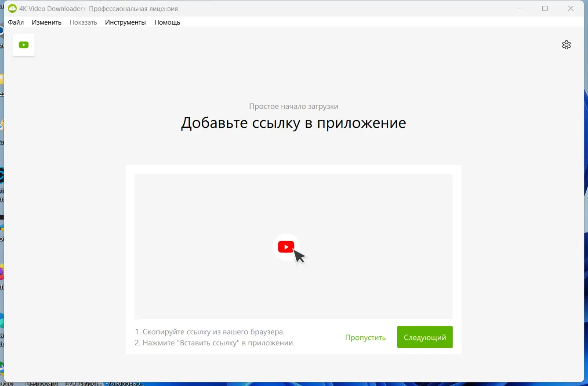Close the 4K Video Downloader+ window
The width and height of the screenshot is (588, 386).
coord(571,9)
